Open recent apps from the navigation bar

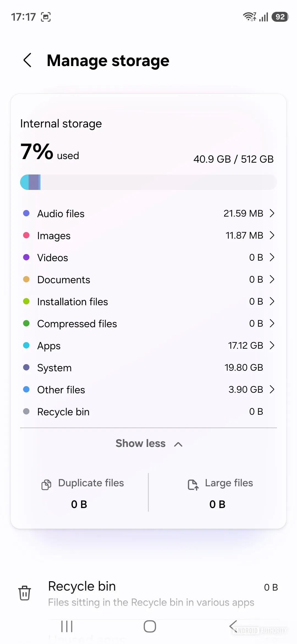point(67,627)
